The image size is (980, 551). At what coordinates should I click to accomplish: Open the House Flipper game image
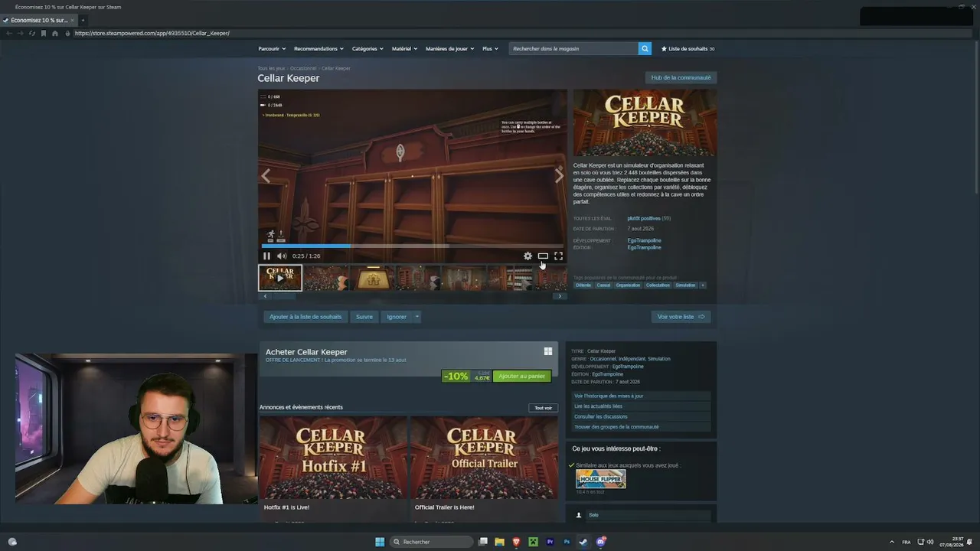(x=601, y=479)
